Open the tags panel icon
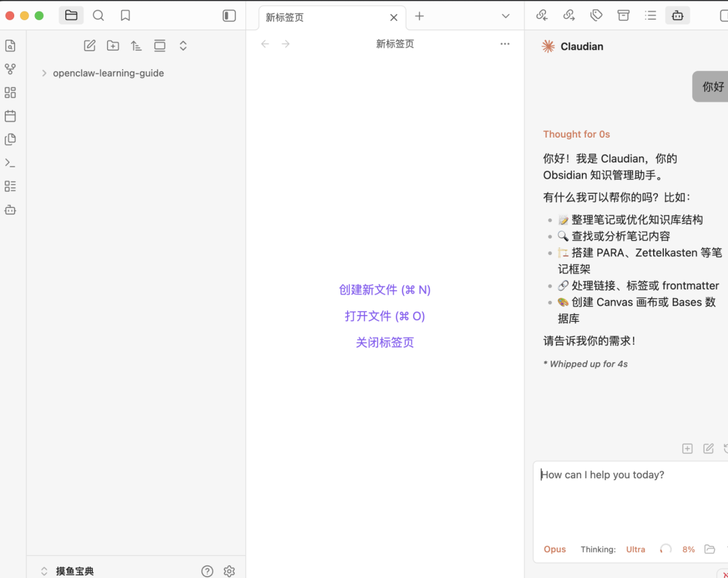728x578 pixels. (x=596, y=15)
